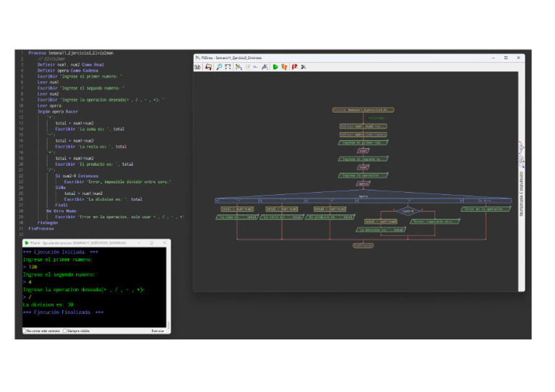This screenshot has width=555, height=392.
Task: Click 'Según opera Hacer' line in code editor
Action: (x=58, y=111)
